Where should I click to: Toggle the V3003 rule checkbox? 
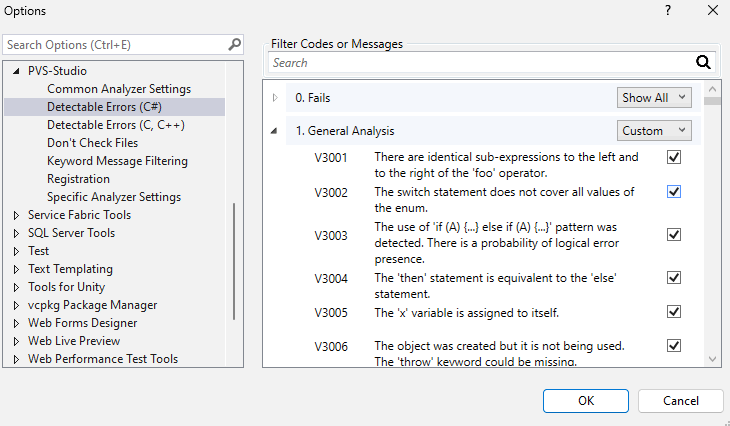tap(674, 234)
